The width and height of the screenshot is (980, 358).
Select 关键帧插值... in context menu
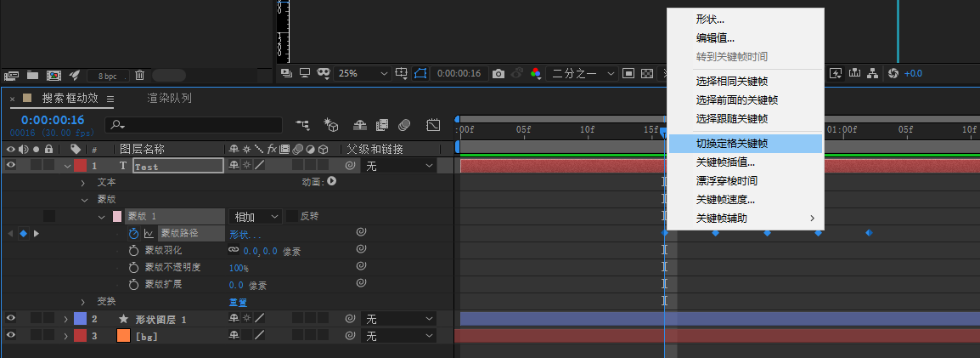(725, 162)
